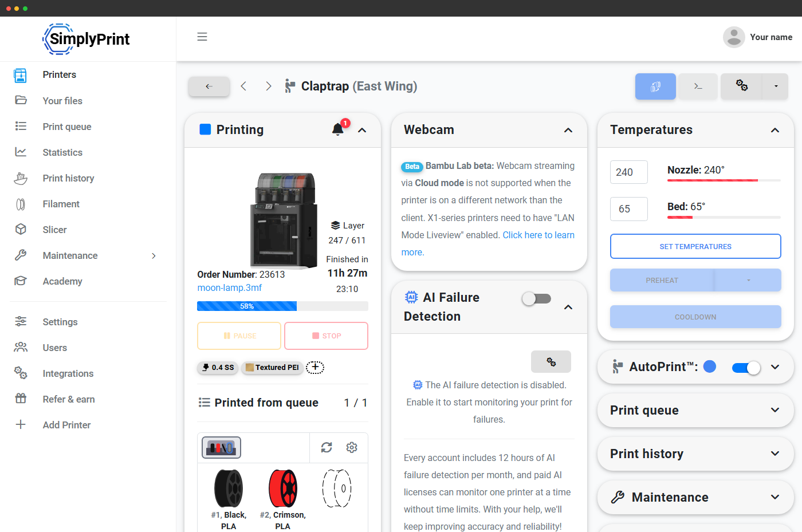802x532 pixels.
Task: Click the Users icon in sidebar
Action: click(x=21, y=347)
